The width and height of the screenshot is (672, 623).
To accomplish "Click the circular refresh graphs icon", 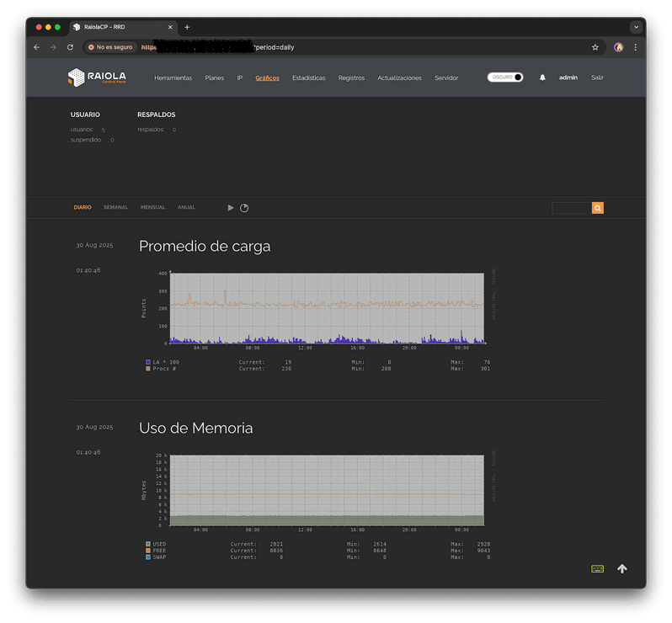I will click(244, 208).
